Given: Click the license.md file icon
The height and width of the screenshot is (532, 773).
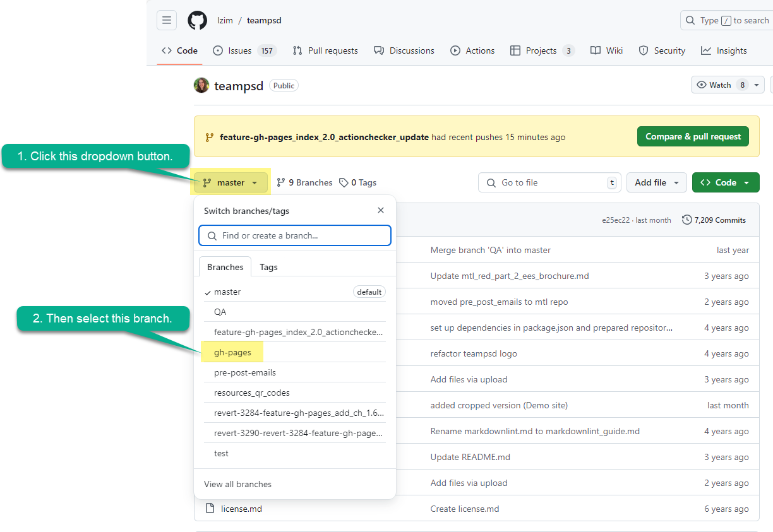Looking at the screenshot, I should [210, 509].
